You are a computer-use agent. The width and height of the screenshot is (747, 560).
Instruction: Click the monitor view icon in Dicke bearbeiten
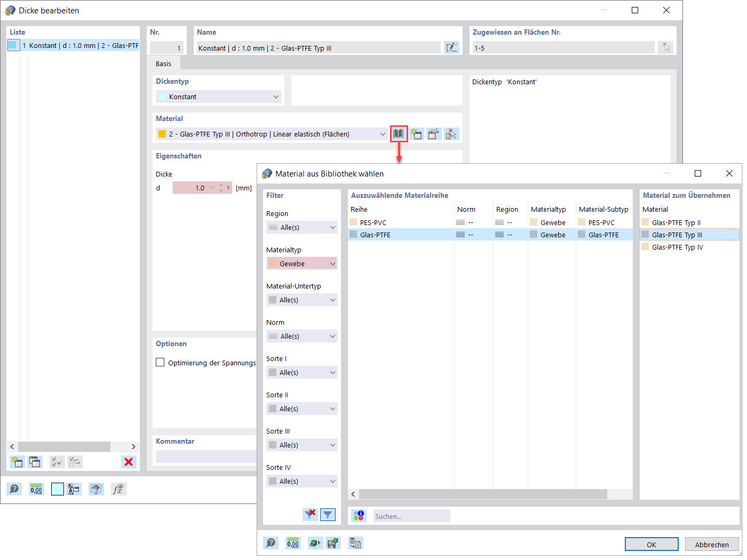point(96,489)
